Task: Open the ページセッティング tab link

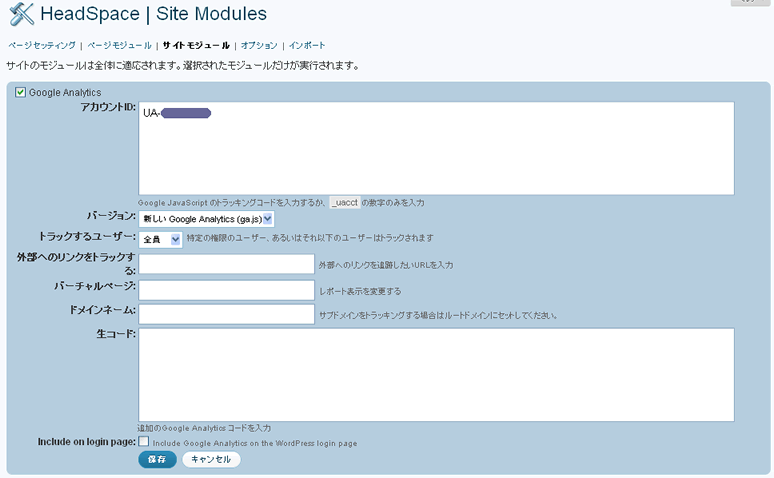Action: click(x=42, y=45)
